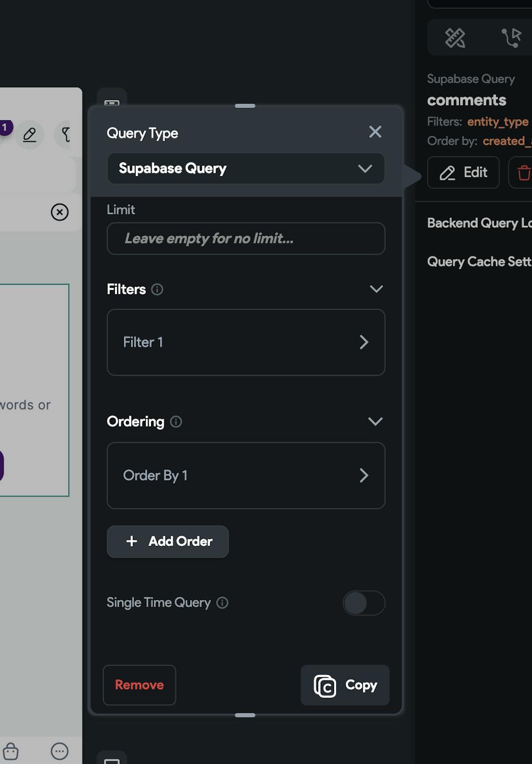
Task: Click the lock icon at bottom left
Action: [11, 751]
